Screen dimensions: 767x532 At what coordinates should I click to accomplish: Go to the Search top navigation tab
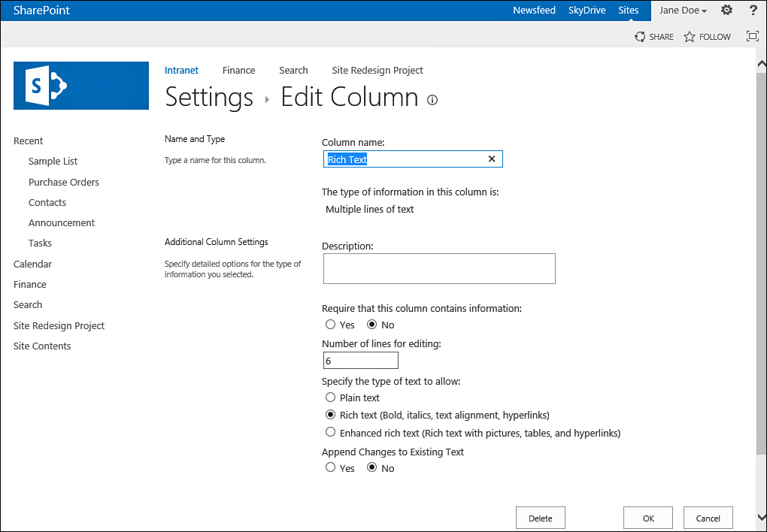coord(293,71)
